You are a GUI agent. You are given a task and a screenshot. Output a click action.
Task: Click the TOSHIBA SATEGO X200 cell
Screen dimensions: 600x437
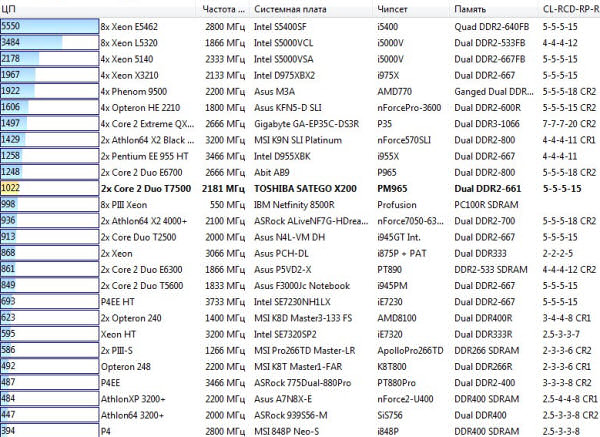point(305,189)
